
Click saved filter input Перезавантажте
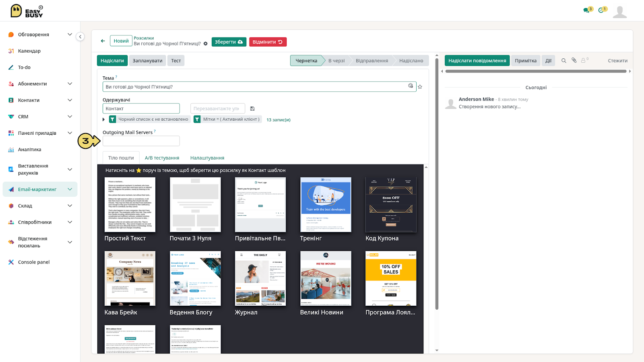click(x=217, y=109)
